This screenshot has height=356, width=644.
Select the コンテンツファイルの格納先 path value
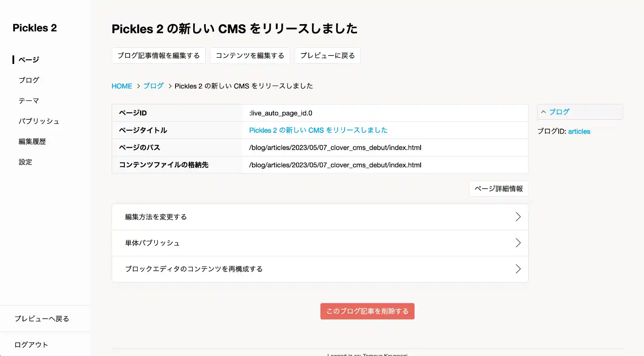335,165
